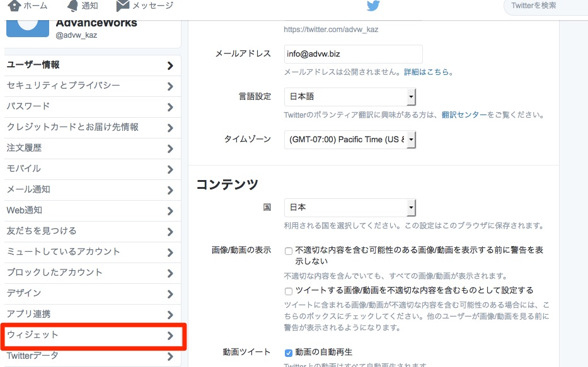The width and height of the screenshot is (588, 367).
Task: Click chevron arrow beside ミュートしているアカウント
Action: (x=170, y=253)
